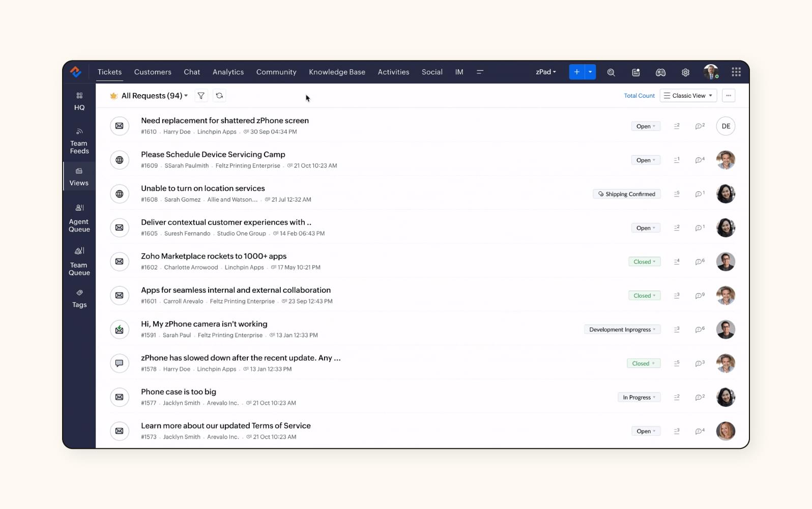Open the Social tab
812x509 pixels.
coord(432,72)
